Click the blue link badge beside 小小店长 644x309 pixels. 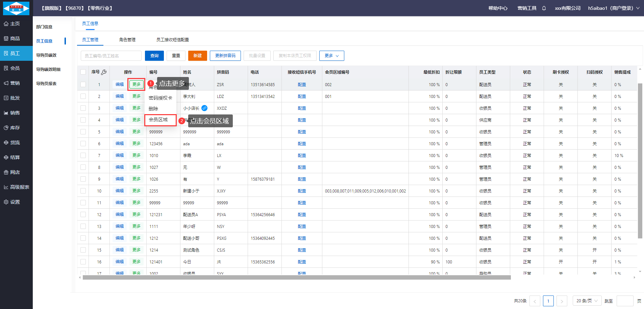coord(204,108)
